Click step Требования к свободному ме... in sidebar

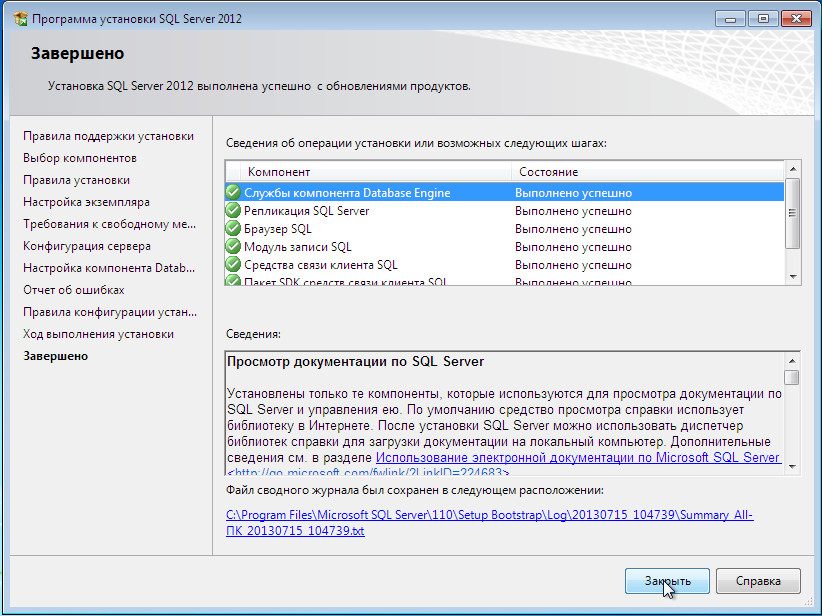coord(110,224)
